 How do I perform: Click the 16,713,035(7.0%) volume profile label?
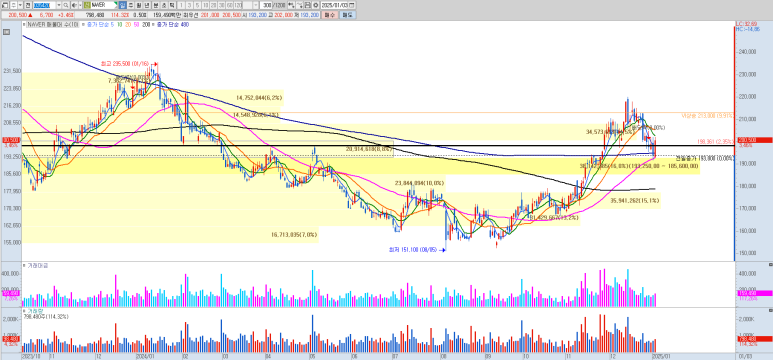click(294, 235)
